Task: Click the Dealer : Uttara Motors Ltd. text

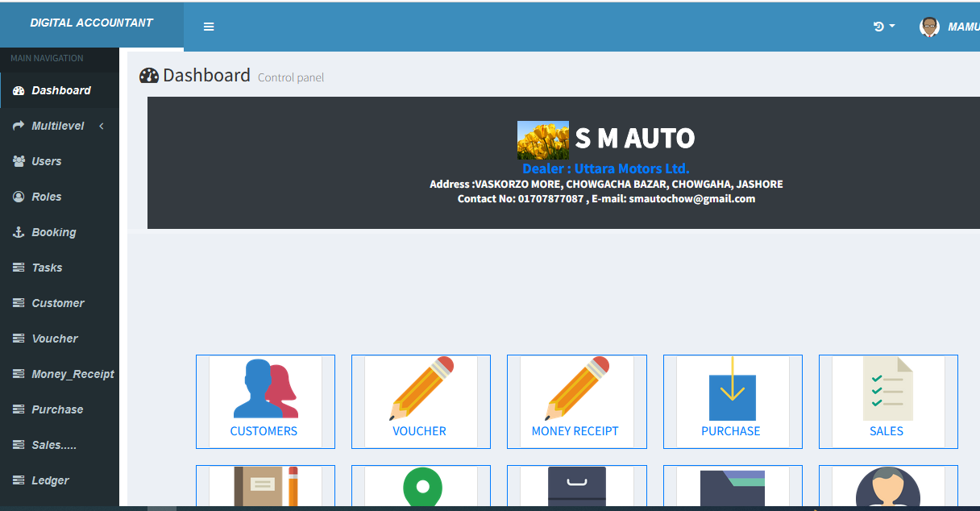Action: coord(606,168)
